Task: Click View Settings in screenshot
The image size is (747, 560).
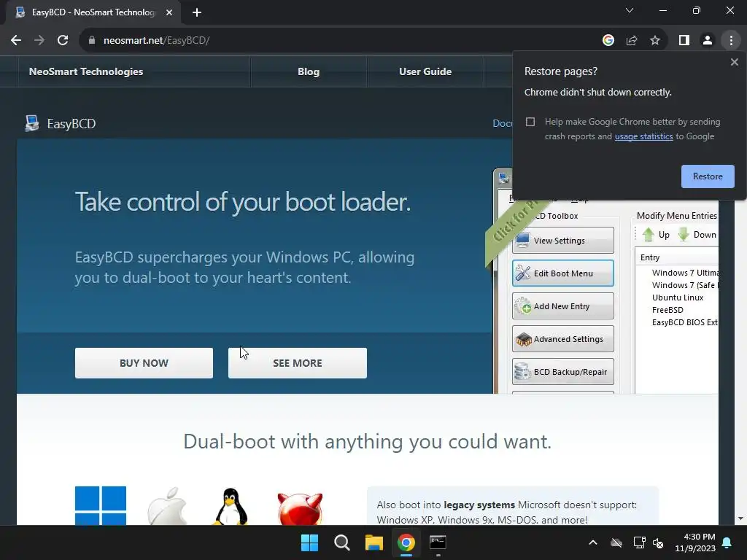Action: point(563,241)
